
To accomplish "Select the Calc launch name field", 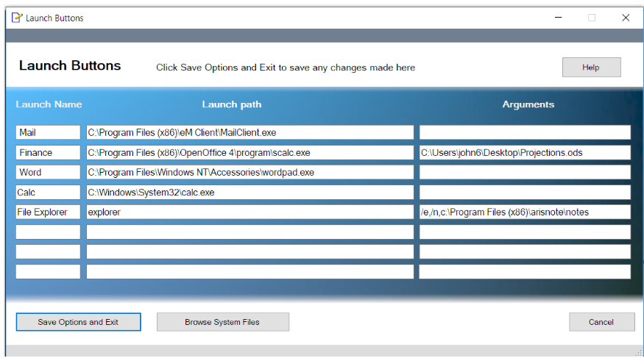I will 48,193.
